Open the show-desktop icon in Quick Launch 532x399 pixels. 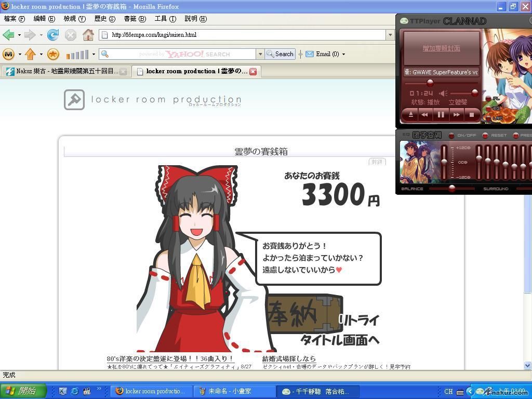(63, 391)
